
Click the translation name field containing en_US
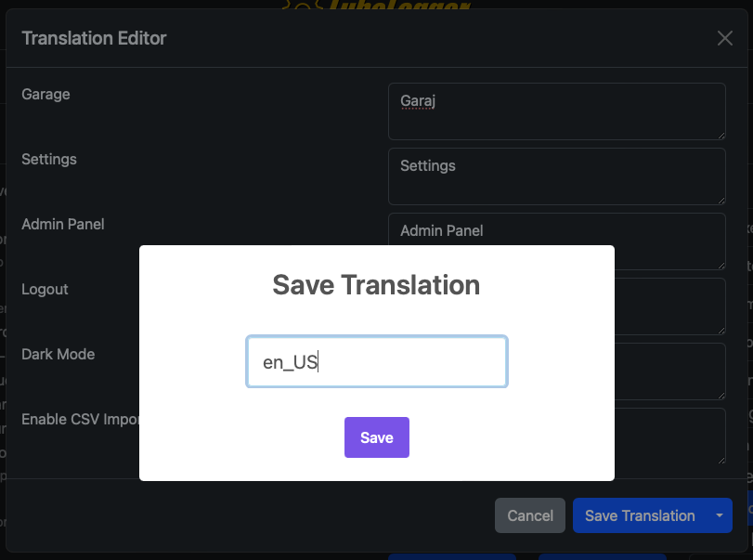click(x=376, y=362)
